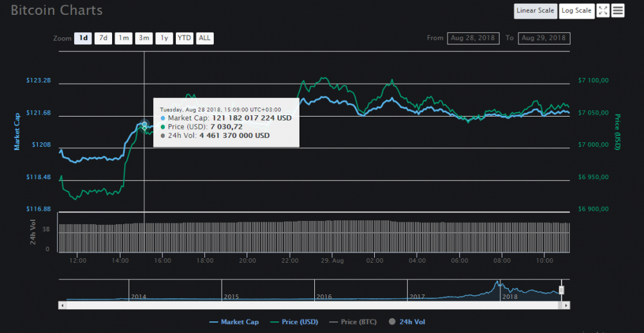Viewport: 644px width, 333px height.
Task: Click the $116.8B market cap axis label
Action: point(39,209)
